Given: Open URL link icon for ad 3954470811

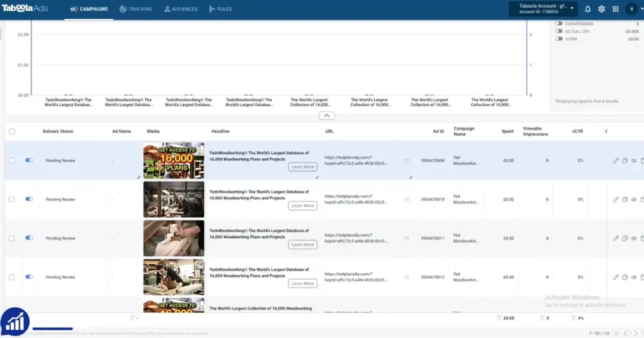Looking at the screenshot, I should click(x=407, y=238).
